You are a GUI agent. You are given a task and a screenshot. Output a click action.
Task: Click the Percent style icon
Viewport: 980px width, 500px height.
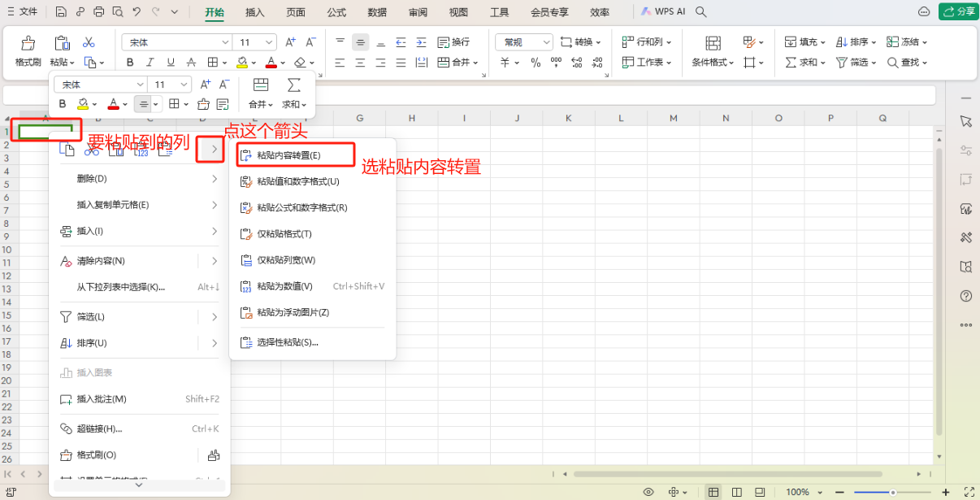(536, 63)
